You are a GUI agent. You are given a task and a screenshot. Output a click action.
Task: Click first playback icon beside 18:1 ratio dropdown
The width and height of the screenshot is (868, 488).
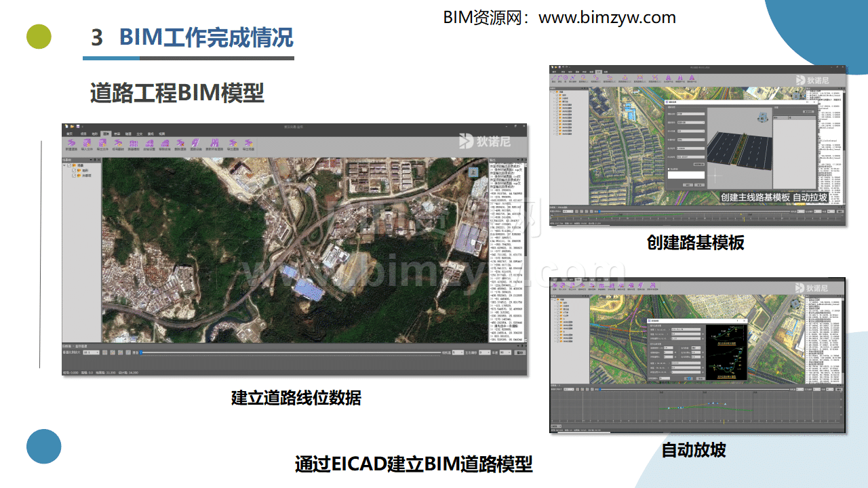(104, 352)
